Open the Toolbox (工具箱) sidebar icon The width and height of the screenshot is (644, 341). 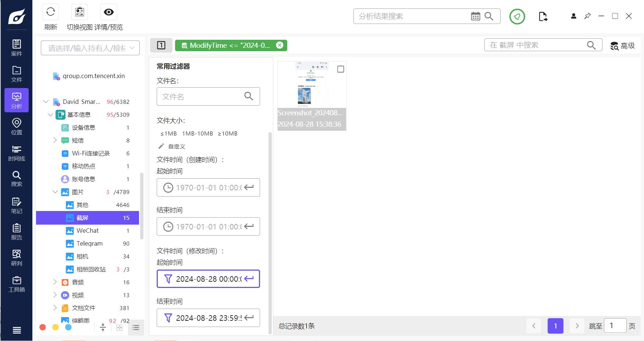[17, 284]
